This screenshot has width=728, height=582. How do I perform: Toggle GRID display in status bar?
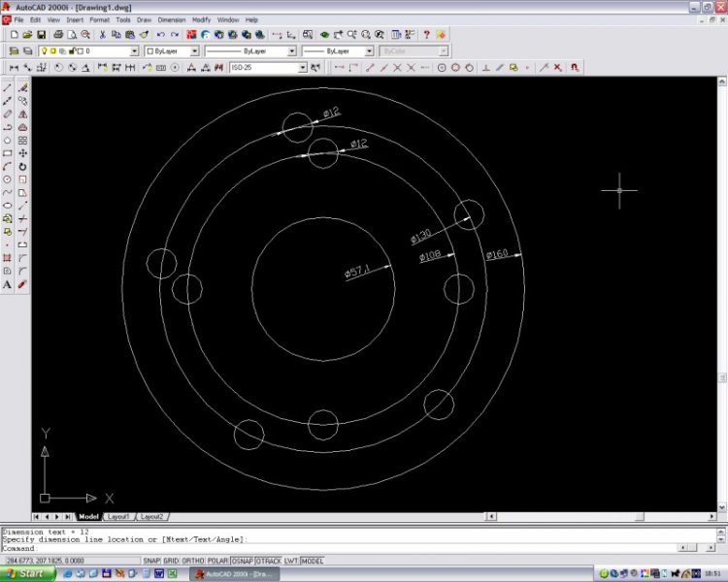click(171, 561)
